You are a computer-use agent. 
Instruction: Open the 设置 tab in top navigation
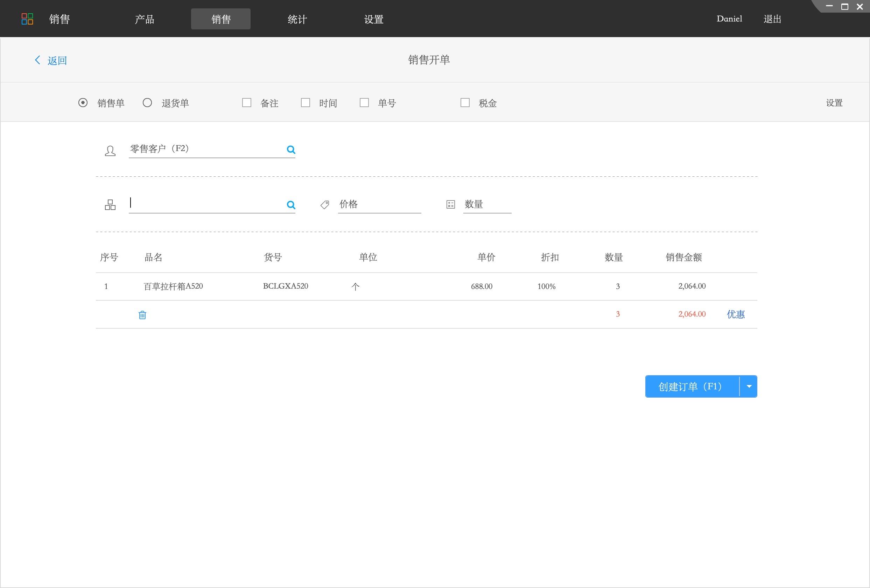(x=374, y=19)
